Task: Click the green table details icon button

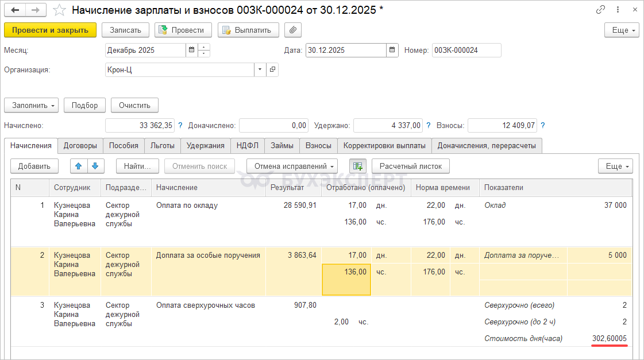Action: tap(358, 166)
